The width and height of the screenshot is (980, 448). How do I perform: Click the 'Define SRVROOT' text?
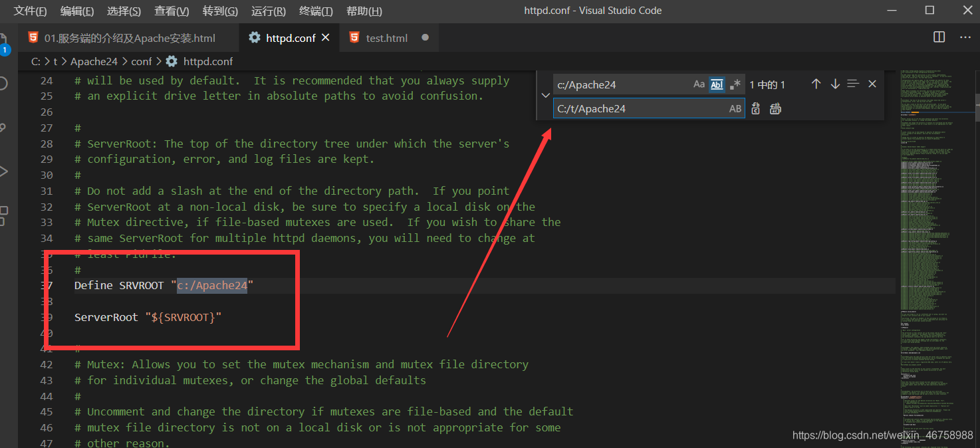coord(119,285)
